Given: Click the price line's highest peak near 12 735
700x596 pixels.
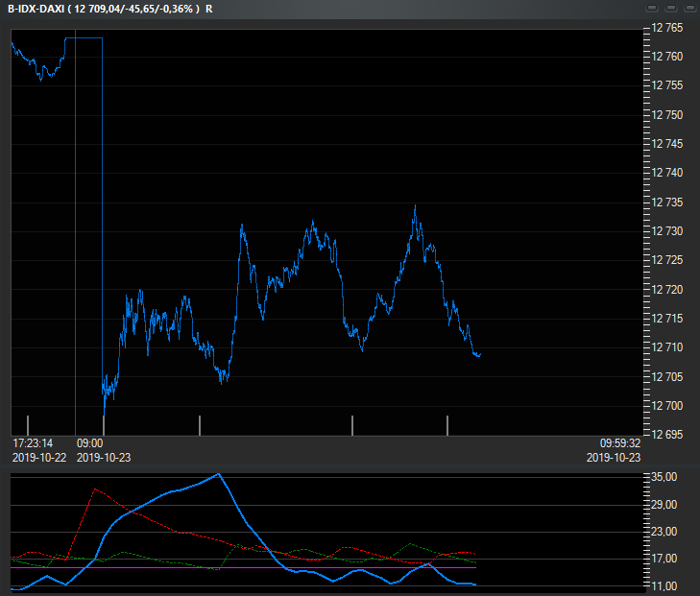Looking at the screenshot, I should [x=415, y=205].
